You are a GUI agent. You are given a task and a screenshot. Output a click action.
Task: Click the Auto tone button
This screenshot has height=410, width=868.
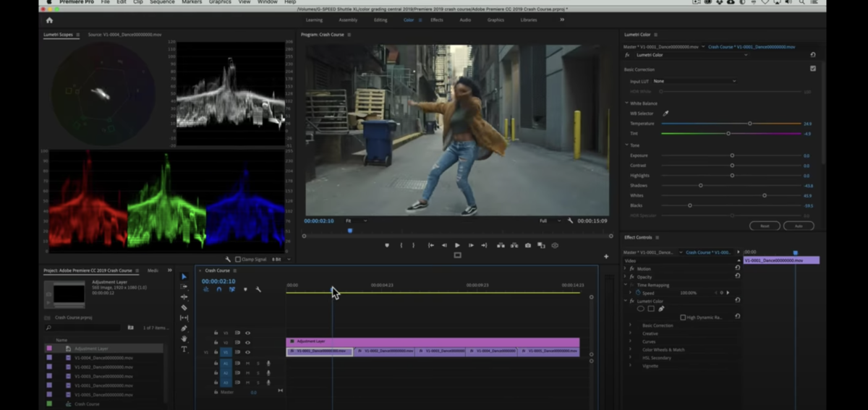coord(799,226)
